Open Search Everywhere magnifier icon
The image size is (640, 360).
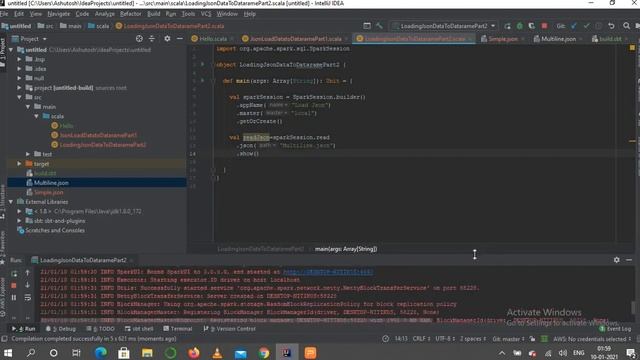(x=627, y=26)
